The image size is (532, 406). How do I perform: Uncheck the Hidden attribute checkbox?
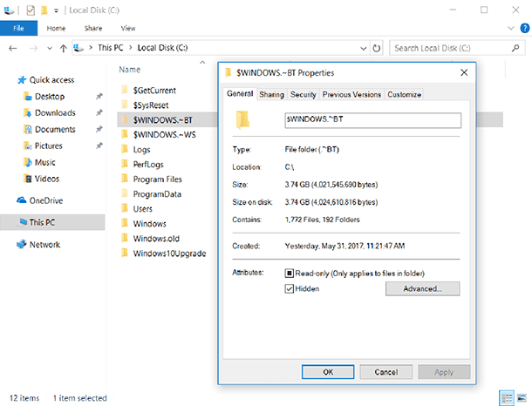point(289,288)
